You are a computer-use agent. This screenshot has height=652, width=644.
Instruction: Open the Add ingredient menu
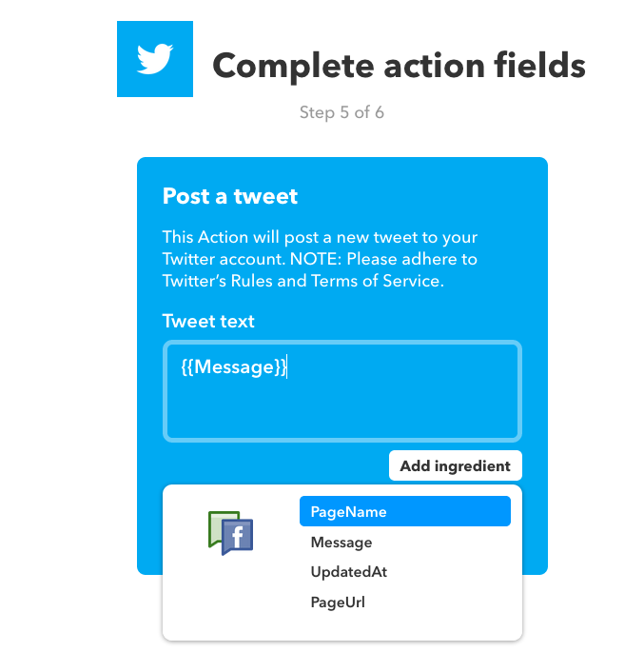click(455, 465)
